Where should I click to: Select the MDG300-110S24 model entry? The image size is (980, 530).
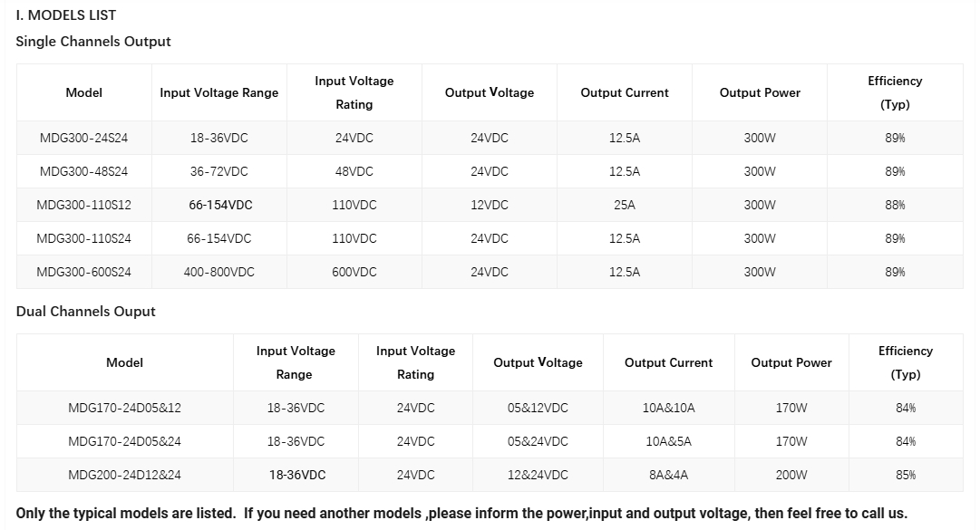click(83, 238)
